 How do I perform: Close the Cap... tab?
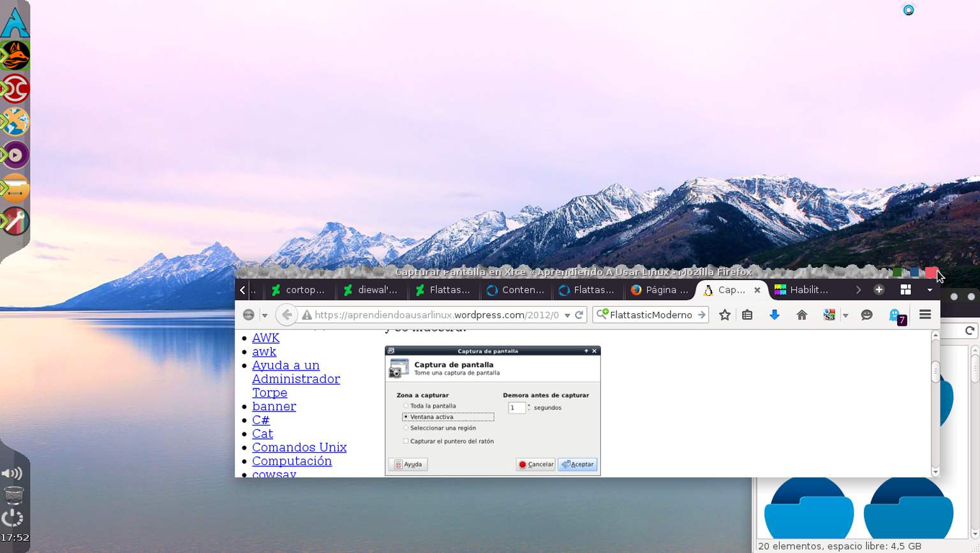[x=757, y=290]
